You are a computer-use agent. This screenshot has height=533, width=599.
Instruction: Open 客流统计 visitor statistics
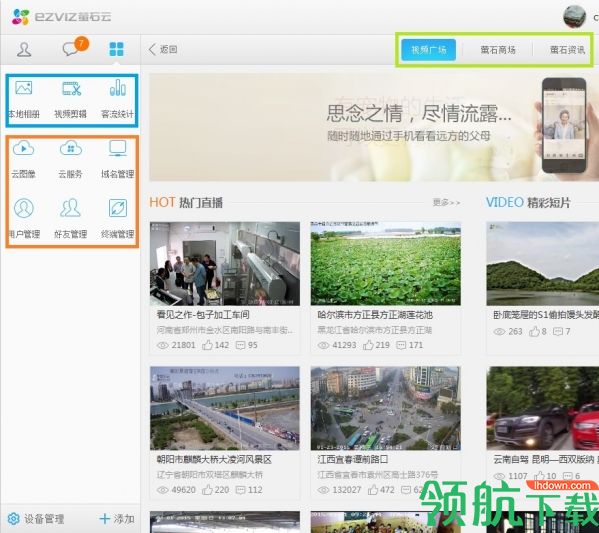(x=117, y=99)
